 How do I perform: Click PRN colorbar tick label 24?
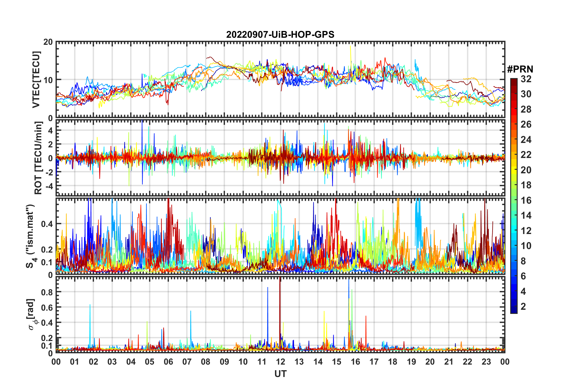pos(526,139)
